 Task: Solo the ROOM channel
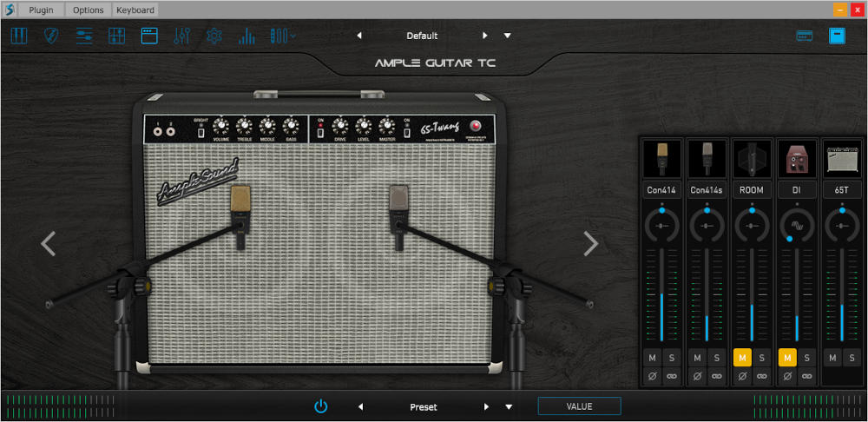click(x=762, y=358)
